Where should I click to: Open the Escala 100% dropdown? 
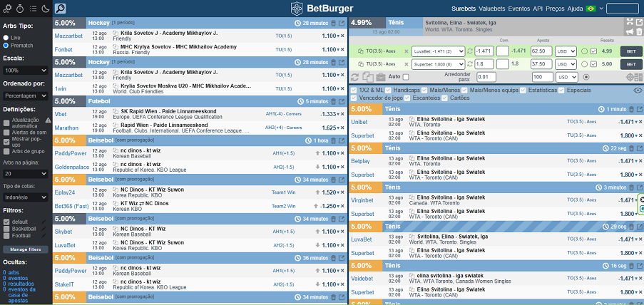26,71
